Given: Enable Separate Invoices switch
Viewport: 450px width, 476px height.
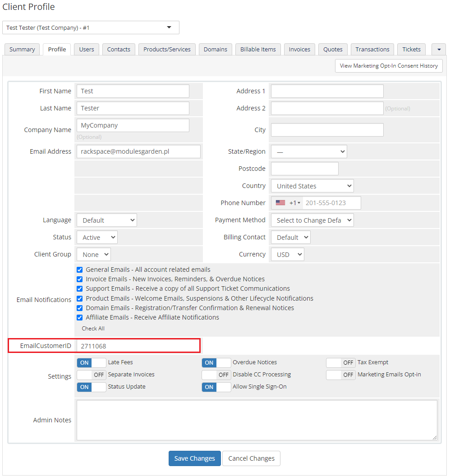Looking at the screenshot, I should pos(92,375).
